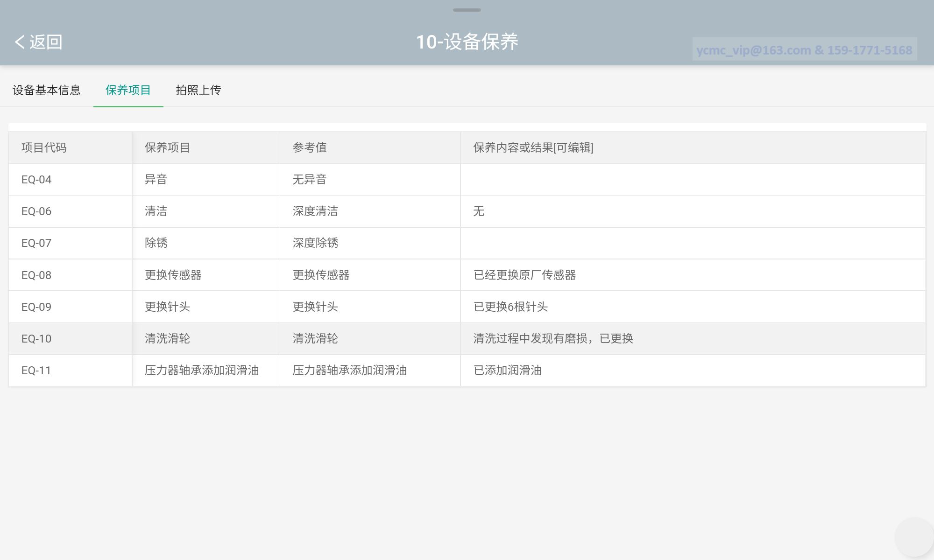Edit 清洗过程中发现有磨损 result cell
Image resolution: width=934 pixels, height=560 pixels.
tap(553, 338)
